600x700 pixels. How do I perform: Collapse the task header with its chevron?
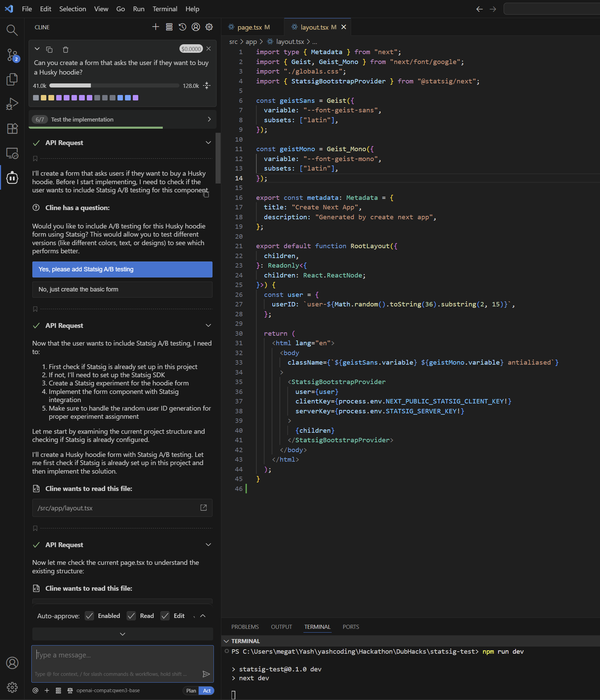tap(37, 49)
